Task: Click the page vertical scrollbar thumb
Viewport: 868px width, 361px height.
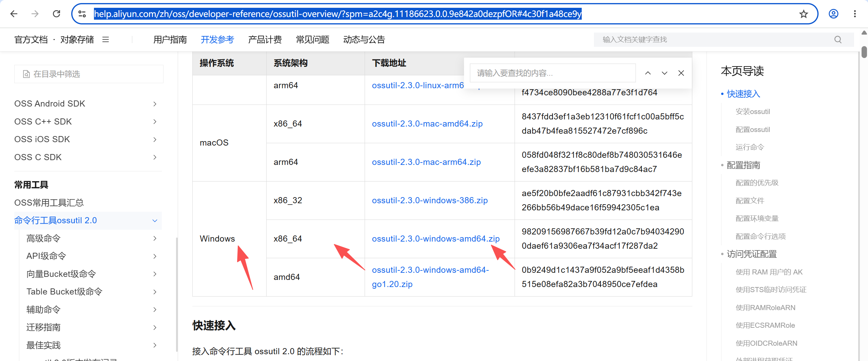Action: pos(864,53)
